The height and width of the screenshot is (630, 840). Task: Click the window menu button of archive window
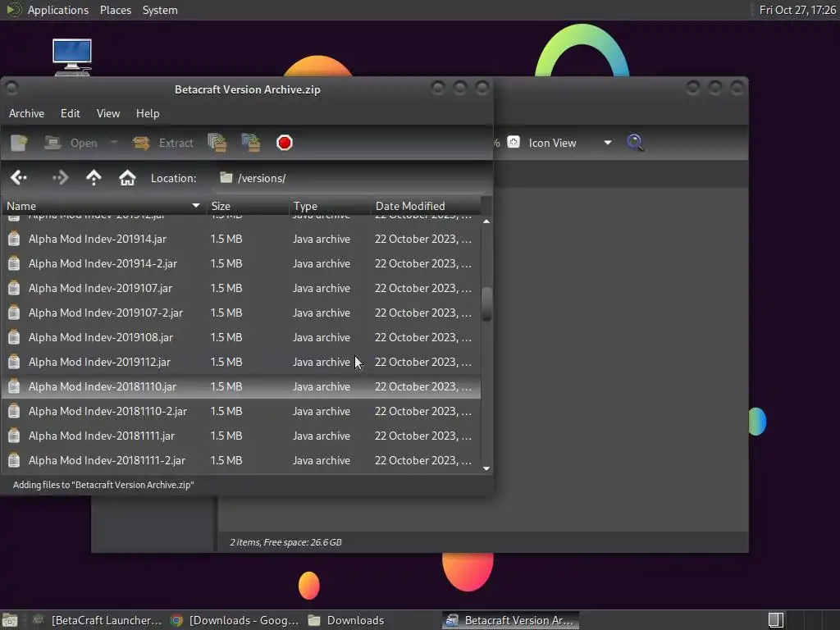coord(11,87)
